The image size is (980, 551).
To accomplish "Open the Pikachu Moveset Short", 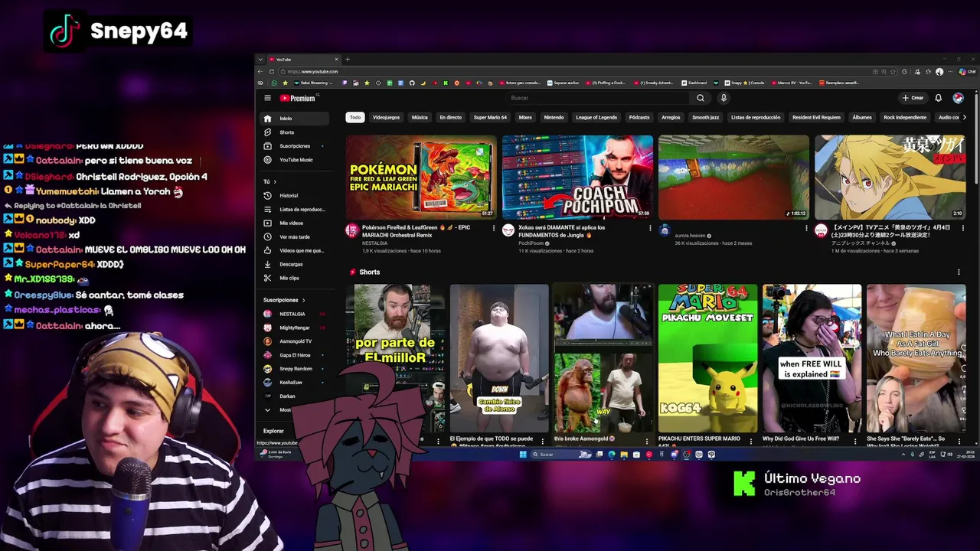I will point(707,358).
